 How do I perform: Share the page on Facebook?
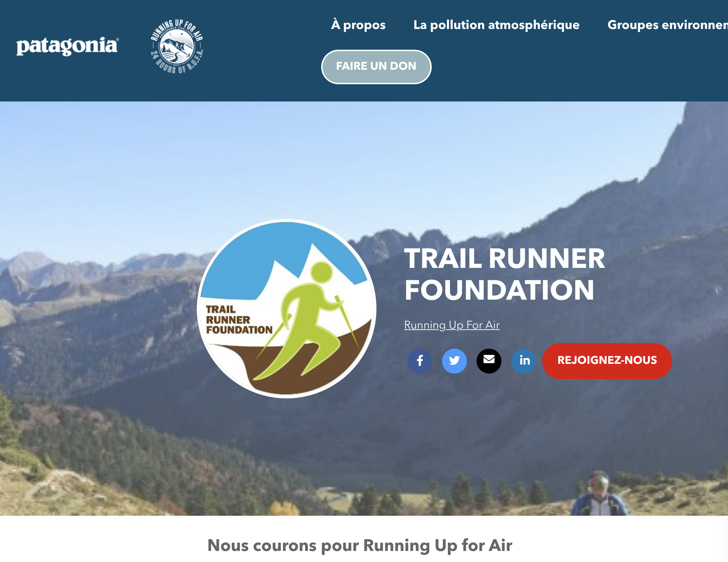(420, 361)
